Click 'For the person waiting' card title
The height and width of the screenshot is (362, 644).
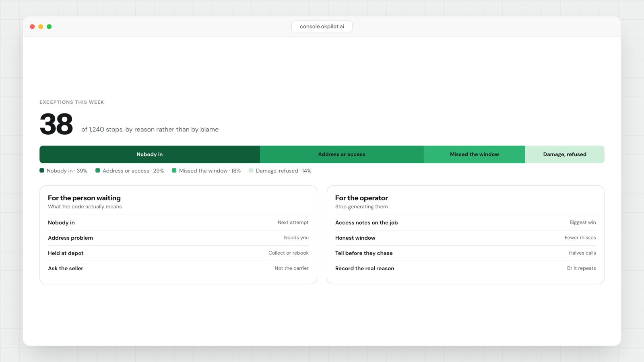point(84,198)
